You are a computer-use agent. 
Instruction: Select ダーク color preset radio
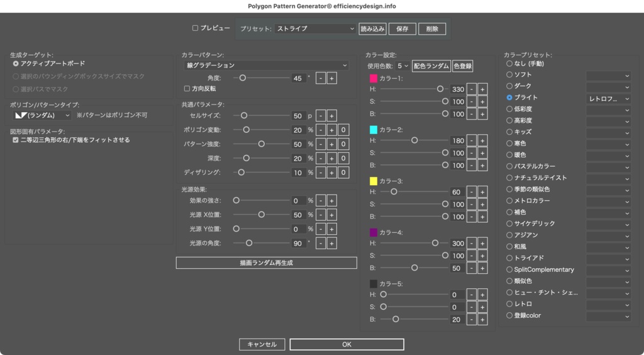pyautogui.click(x=509, y=86)
